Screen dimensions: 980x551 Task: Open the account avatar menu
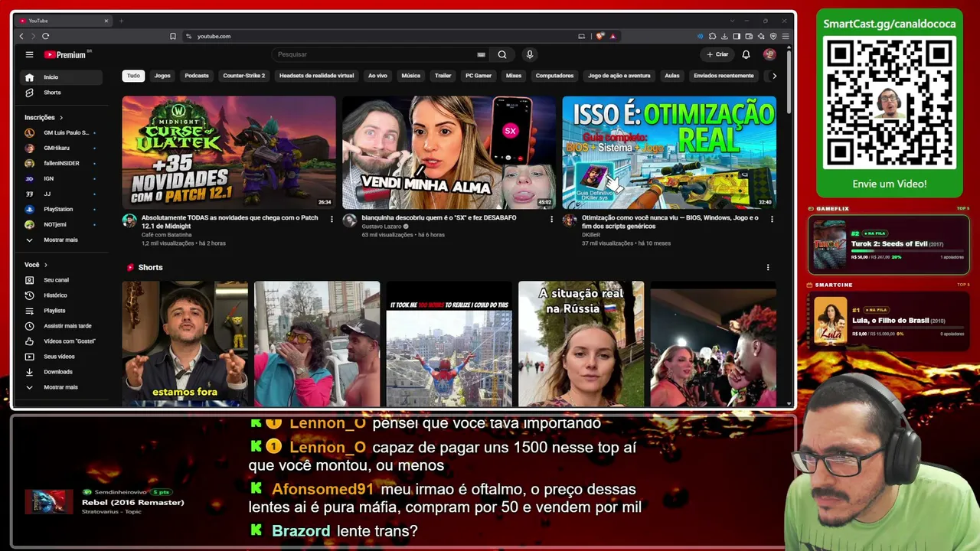tap(769, 54)
